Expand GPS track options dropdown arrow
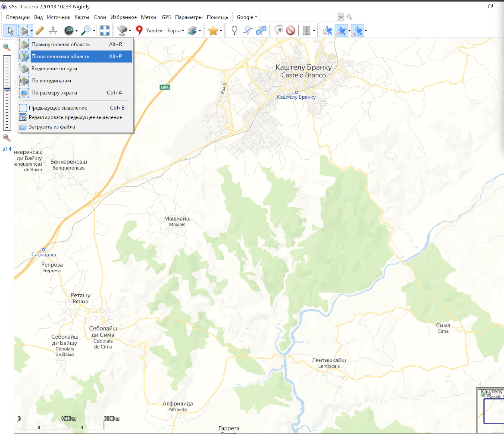This screenshot has height=434, width=504. click(349, 31)
